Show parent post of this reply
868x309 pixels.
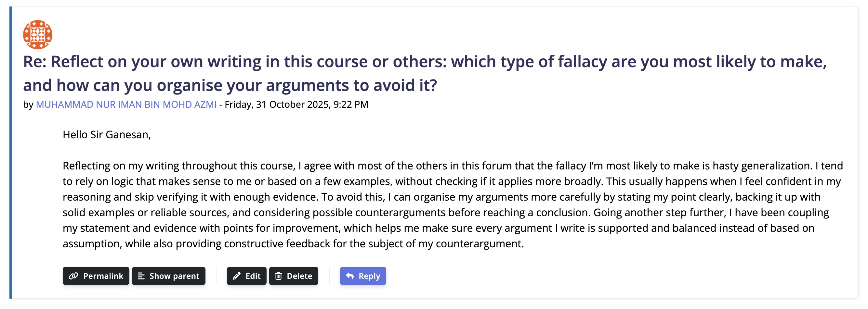[x=168, y=276]
